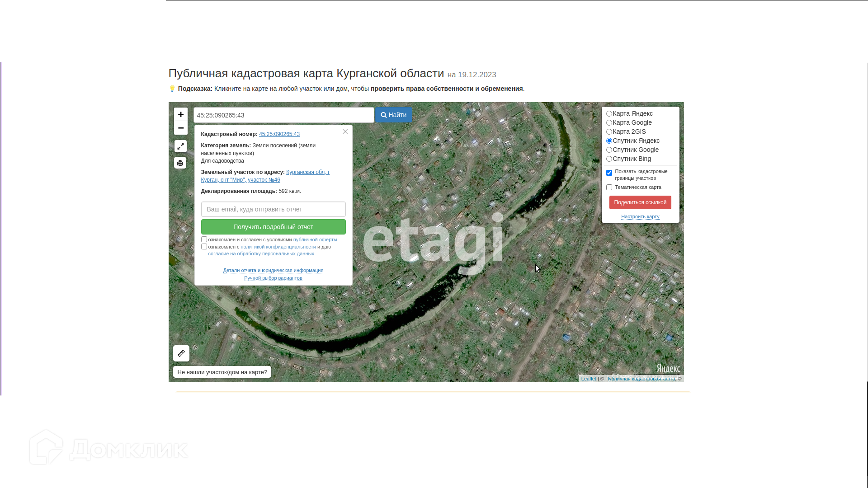Enable Тематическая карта checkbox
Screen dimensions: 868x488
coord(609,188)
